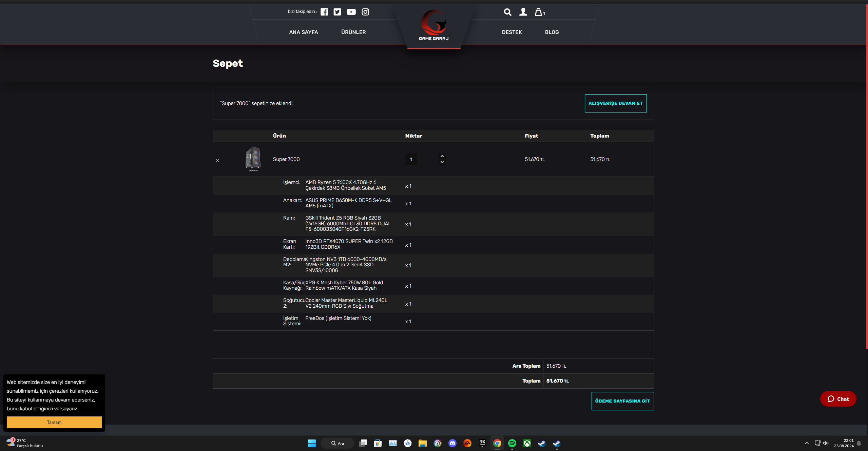This screenshot has height=451, width=868.
Task: Click the search magnifier icon
Action: click(507, 12)
